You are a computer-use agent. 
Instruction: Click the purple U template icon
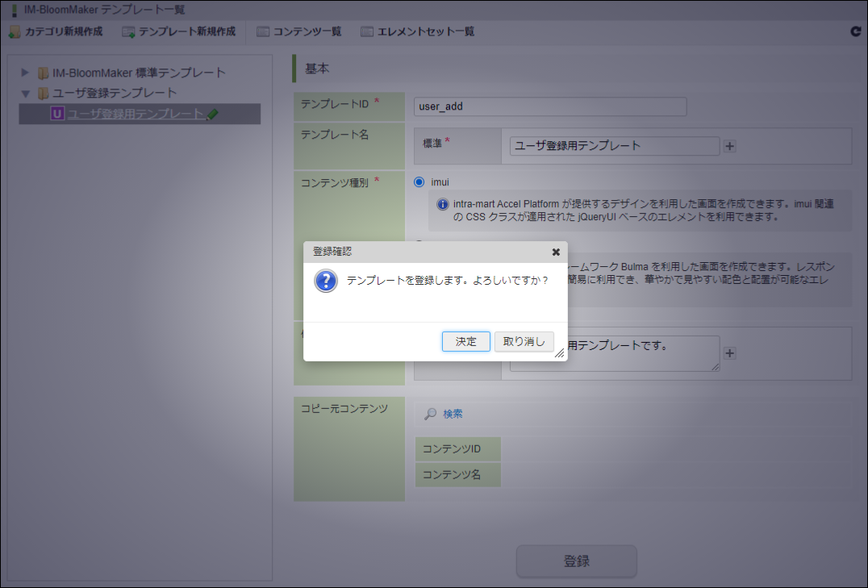point(57,114)
